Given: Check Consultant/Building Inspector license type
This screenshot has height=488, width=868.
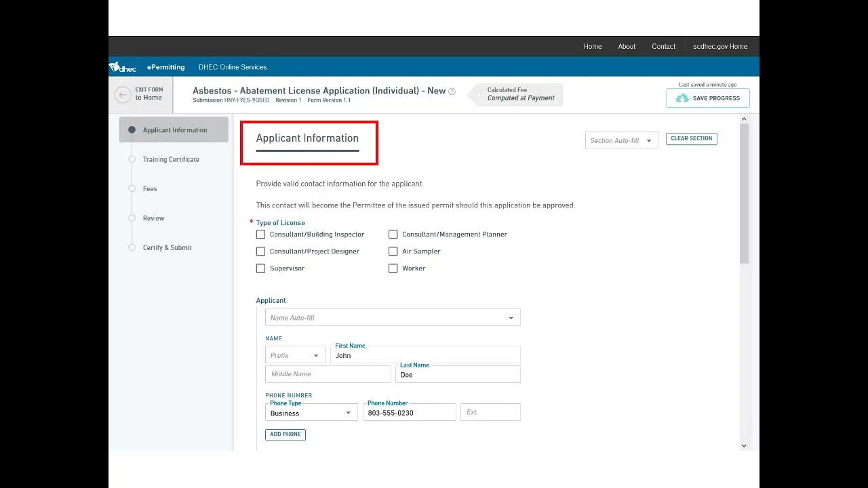Looking at the screenshot, I should point(260,235).
